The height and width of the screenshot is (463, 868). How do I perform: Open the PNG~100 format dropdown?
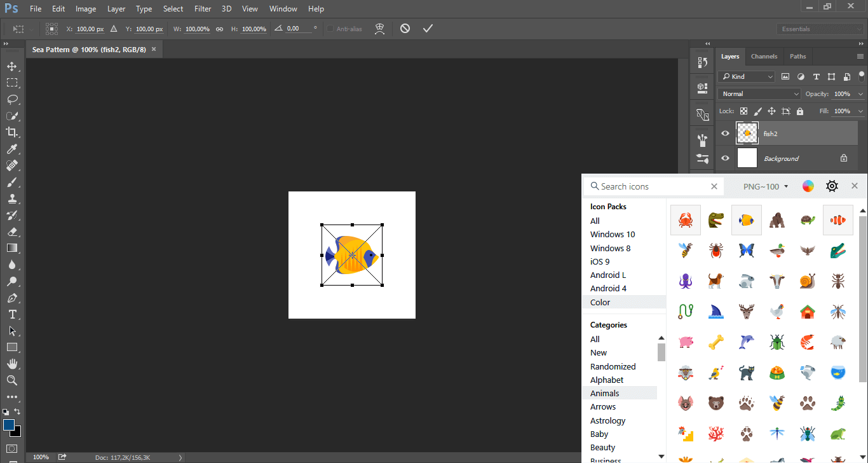pos(765,186)
